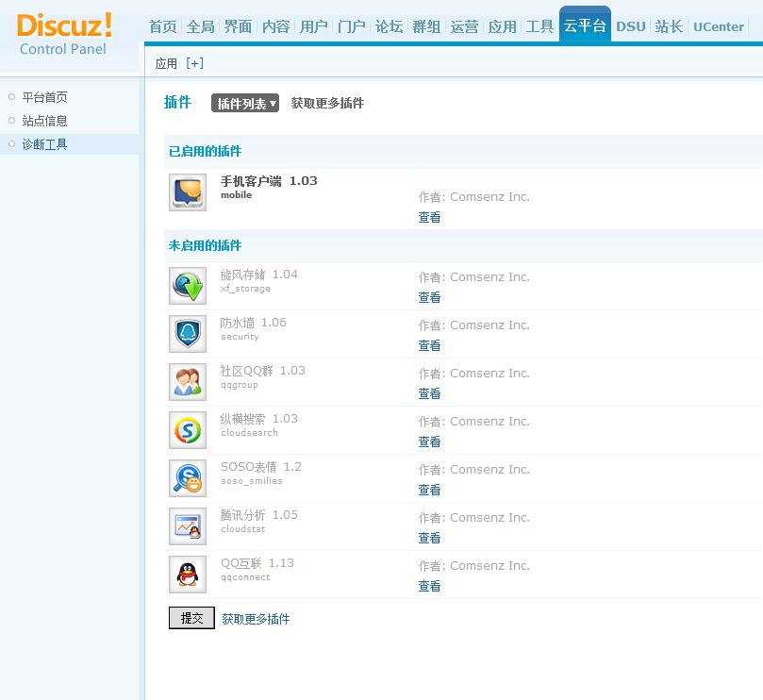
Task: Open the 门户 top menu
Action: pyautogui.click(x=352, y=26)
